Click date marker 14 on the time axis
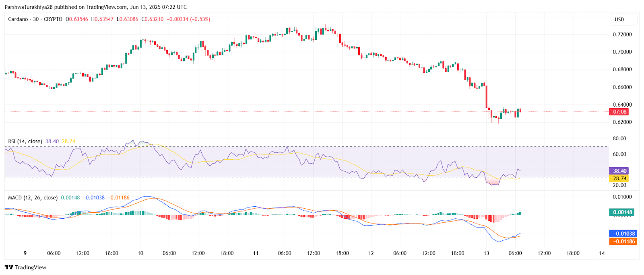The width and height of the screenshot is (644, 275). coord(602,253)
